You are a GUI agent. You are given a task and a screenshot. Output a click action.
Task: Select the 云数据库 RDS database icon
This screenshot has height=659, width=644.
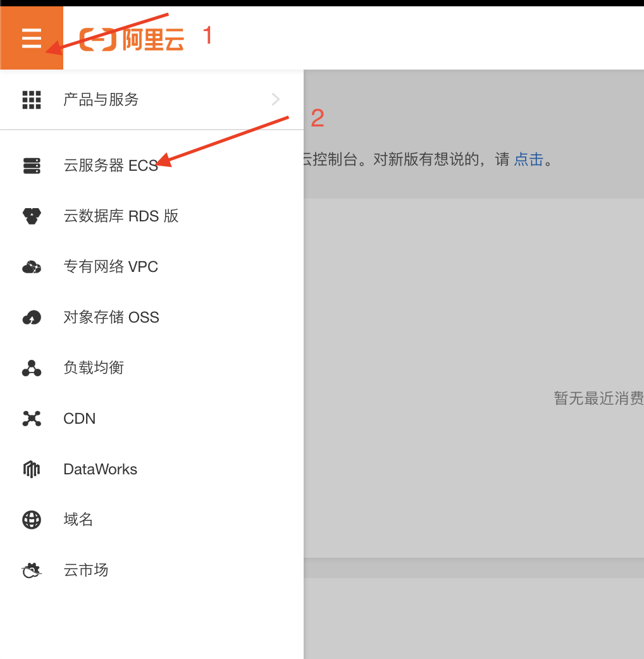pyautogui.click(x=32, y=216)
